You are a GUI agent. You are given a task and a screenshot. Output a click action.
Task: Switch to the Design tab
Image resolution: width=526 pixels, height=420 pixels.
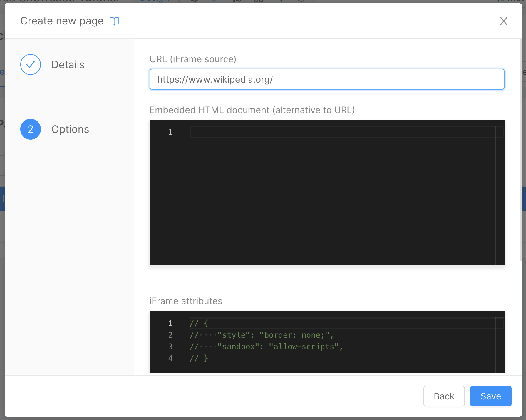[x=155, y=1]
